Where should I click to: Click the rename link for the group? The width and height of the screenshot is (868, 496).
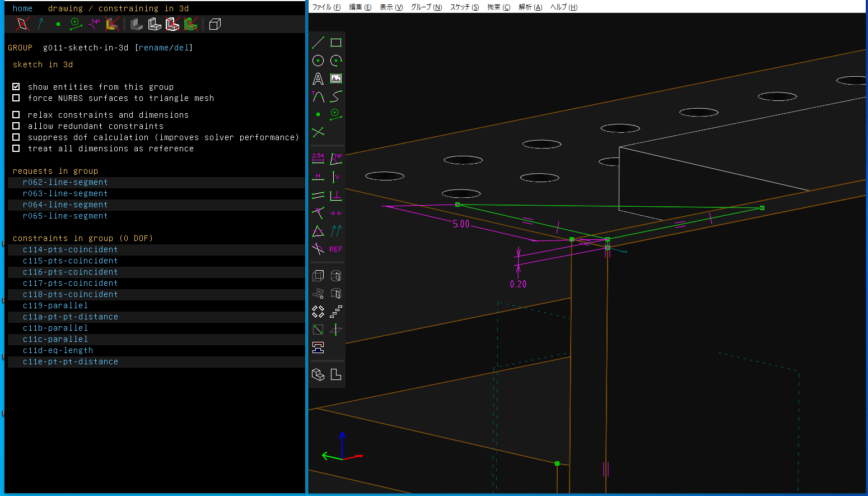[153, 48]
